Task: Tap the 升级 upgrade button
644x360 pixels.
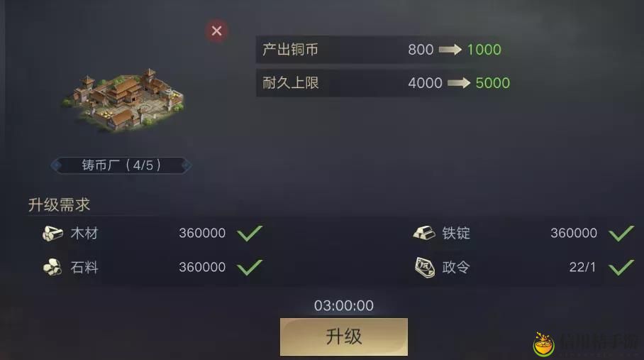Action: pyautogui.click(x=344, y=337)
